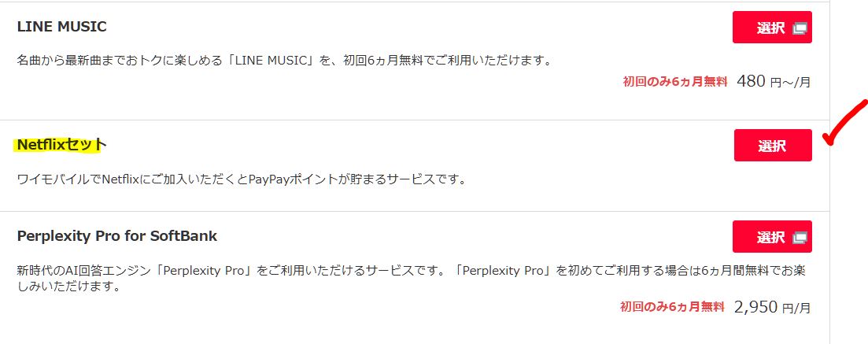Click the LINE MUSIC heading
The width and height of the screenshot is (868, 344).
click(62, 26)
